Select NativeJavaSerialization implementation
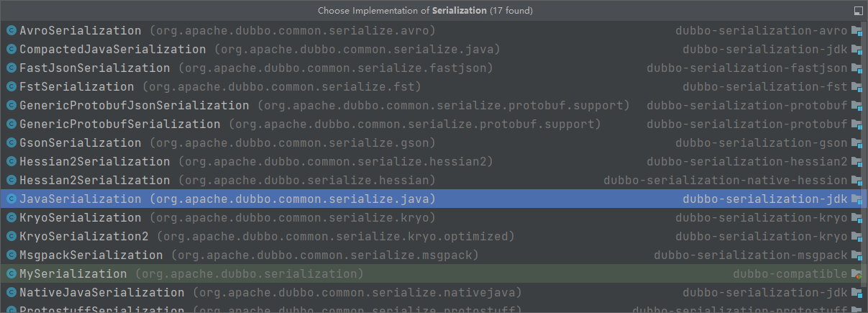The height and width of the screenshot is (313, 868). tap(101, 293)
